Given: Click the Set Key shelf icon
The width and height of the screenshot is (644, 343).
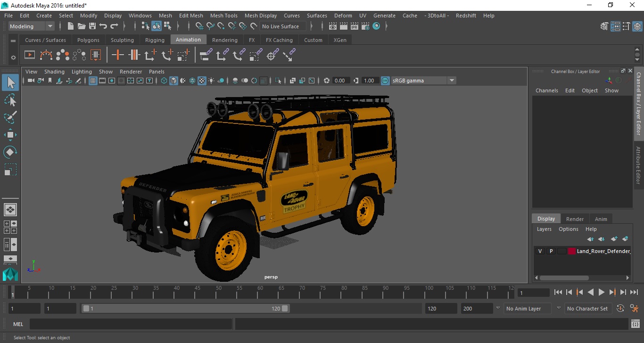Looking at the screenshot, I should tap(117, 55).
